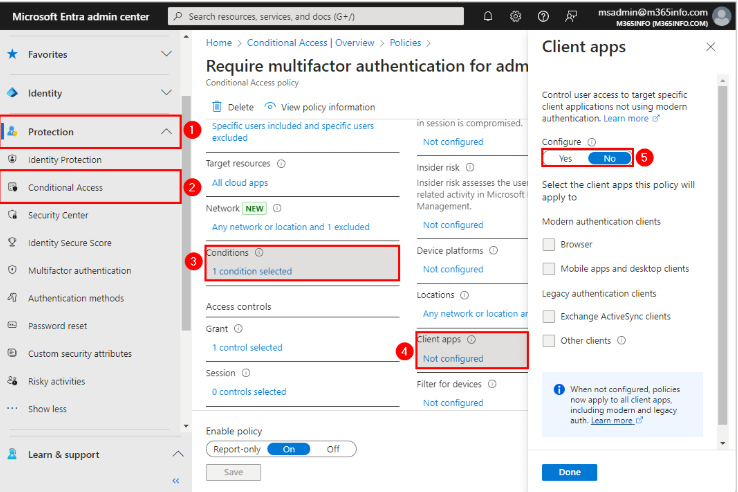Check the Browser checkbox

tap(548, 244)
